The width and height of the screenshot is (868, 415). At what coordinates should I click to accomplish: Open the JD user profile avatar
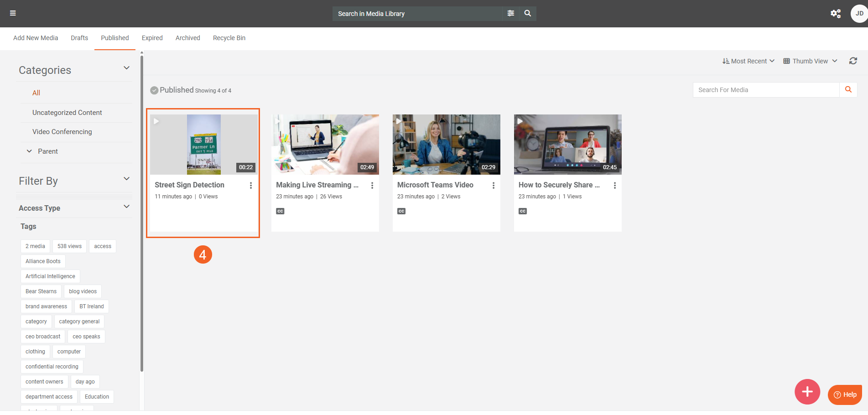coord(859,14)
